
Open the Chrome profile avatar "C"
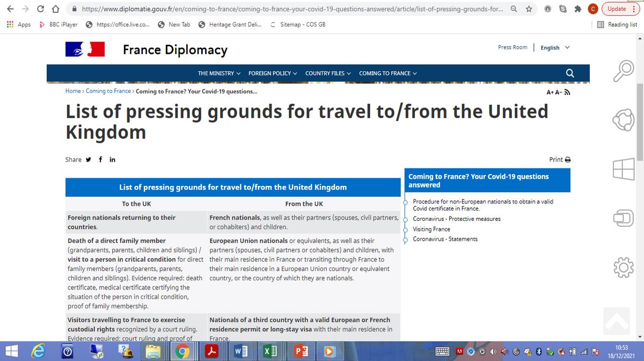(x=592, y=9)
